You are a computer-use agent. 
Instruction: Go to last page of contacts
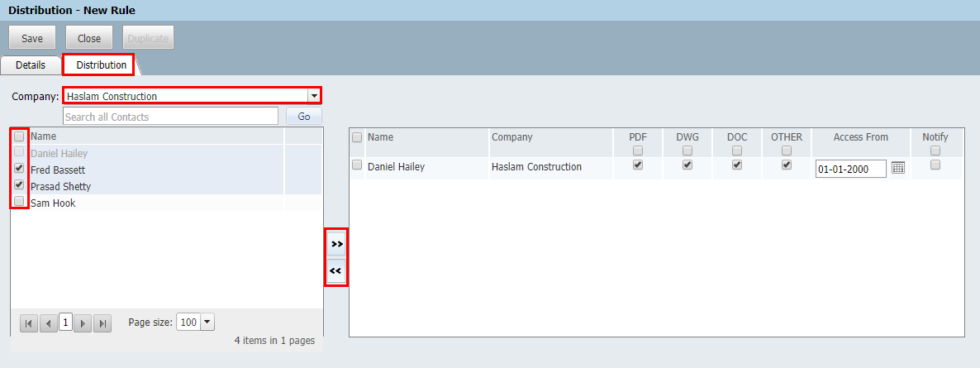(x=102, y=323)
